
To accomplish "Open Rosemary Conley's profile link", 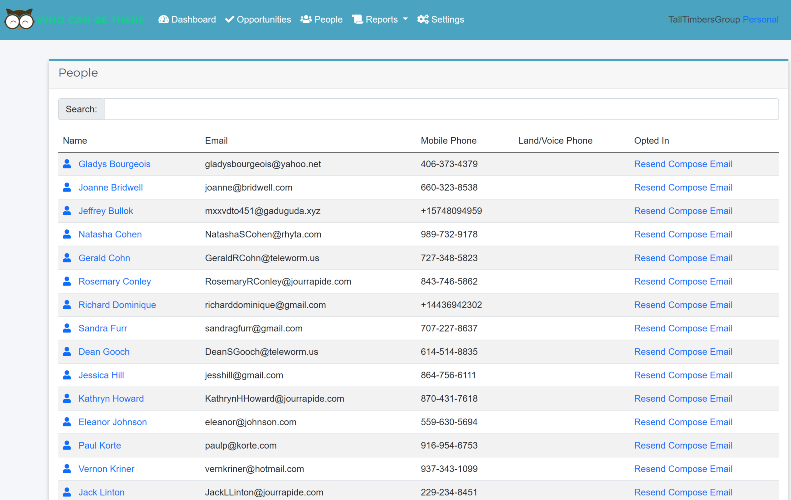I will [115, 282].
